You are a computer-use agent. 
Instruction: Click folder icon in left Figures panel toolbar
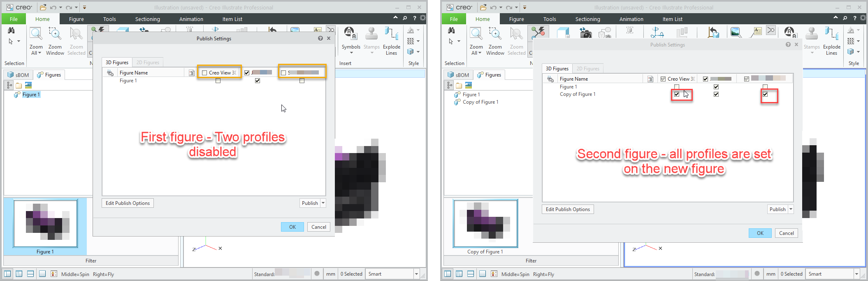[x=19, y=85]
